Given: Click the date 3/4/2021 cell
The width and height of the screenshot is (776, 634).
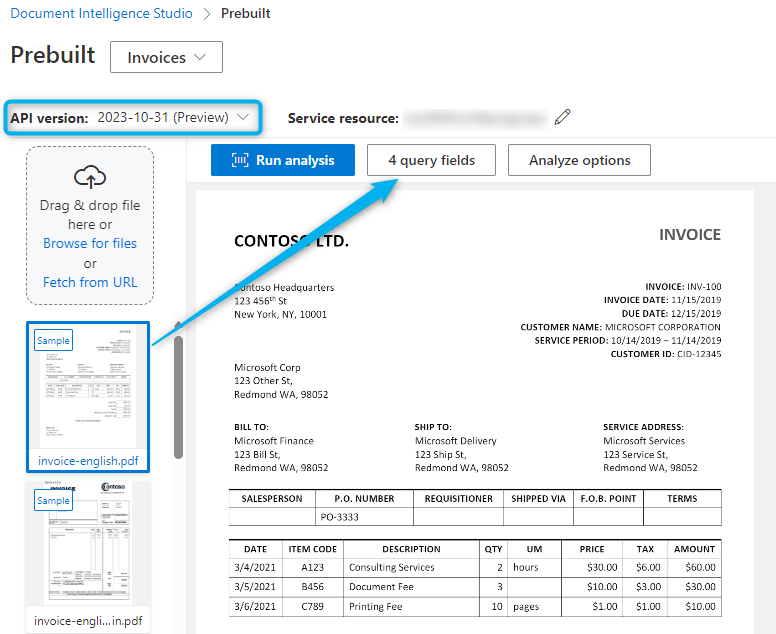Looking at the screenshot, I should 255,567.
